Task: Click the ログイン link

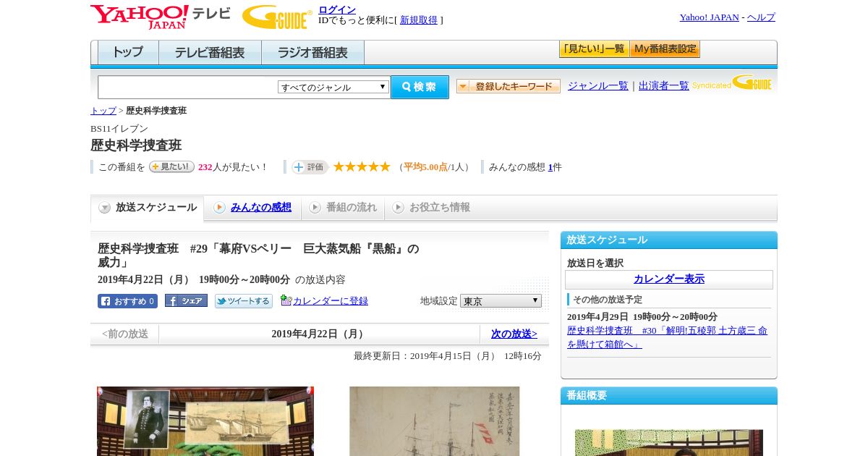Action: [337, 9]
